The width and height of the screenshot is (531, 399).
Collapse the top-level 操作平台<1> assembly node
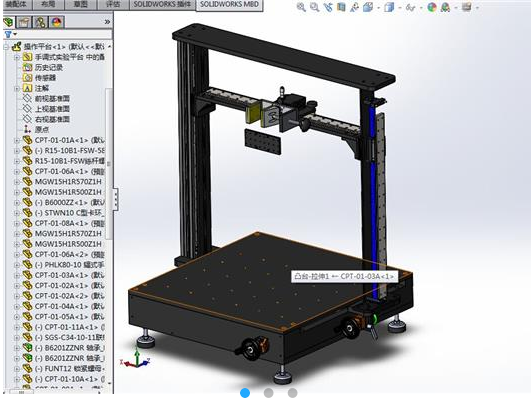coord(6,47)
